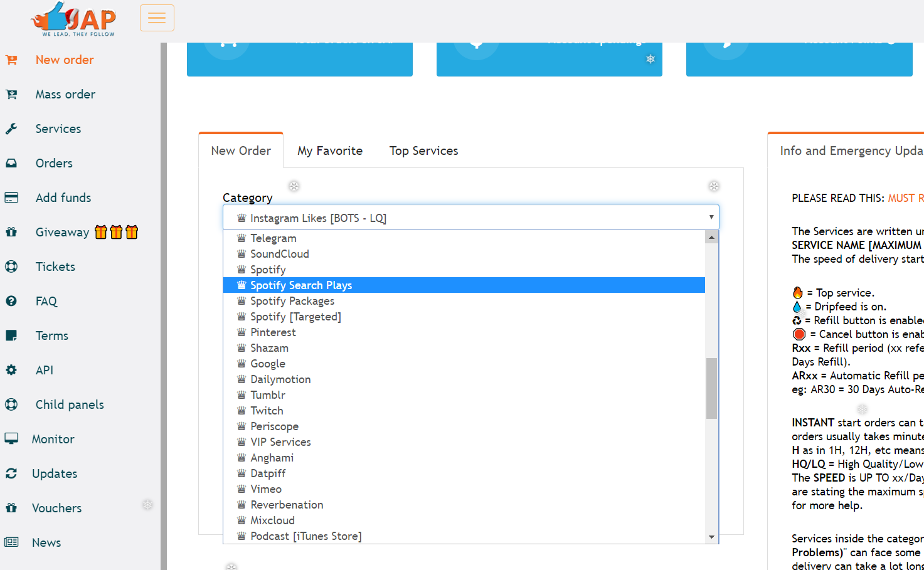924x570 pixels.
Task: Choose Twitch in the category list
Action: [267, 411]
